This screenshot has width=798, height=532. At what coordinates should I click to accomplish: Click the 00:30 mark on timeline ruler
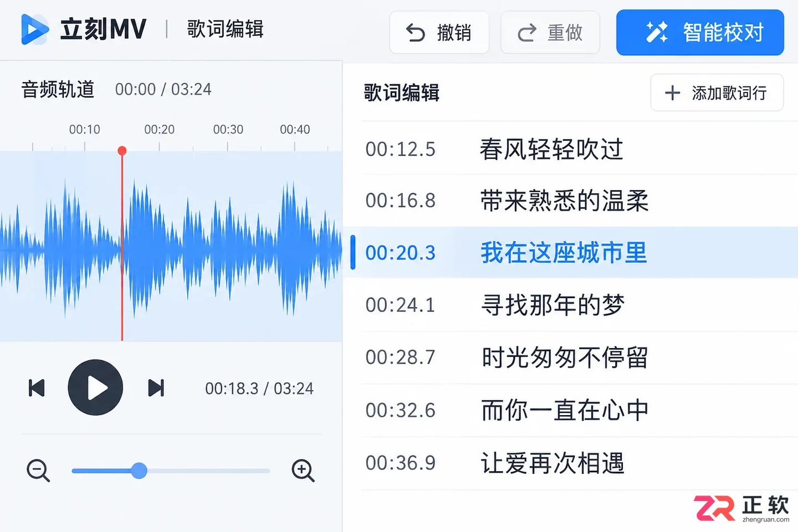click(x=228, y=130)
